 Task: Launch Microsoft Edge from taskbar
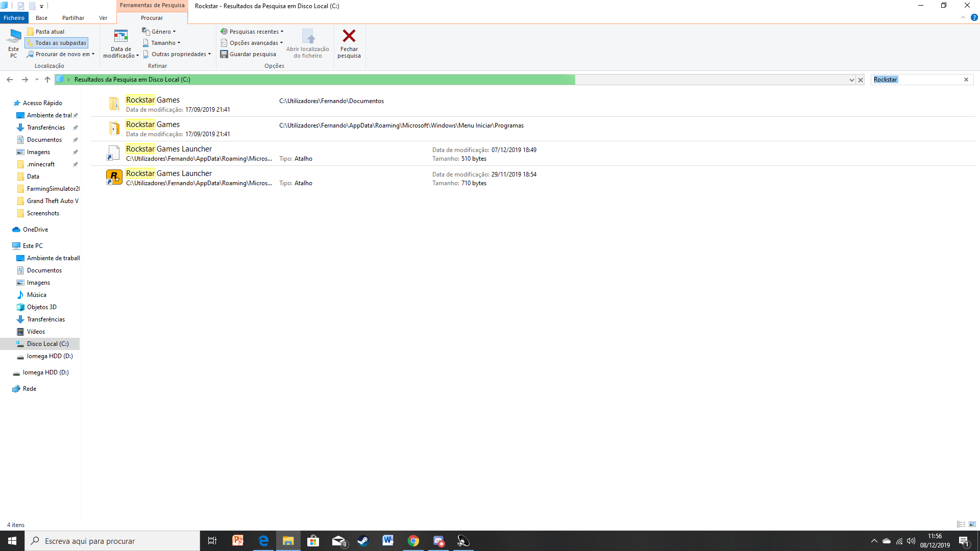tap(263, 541)
